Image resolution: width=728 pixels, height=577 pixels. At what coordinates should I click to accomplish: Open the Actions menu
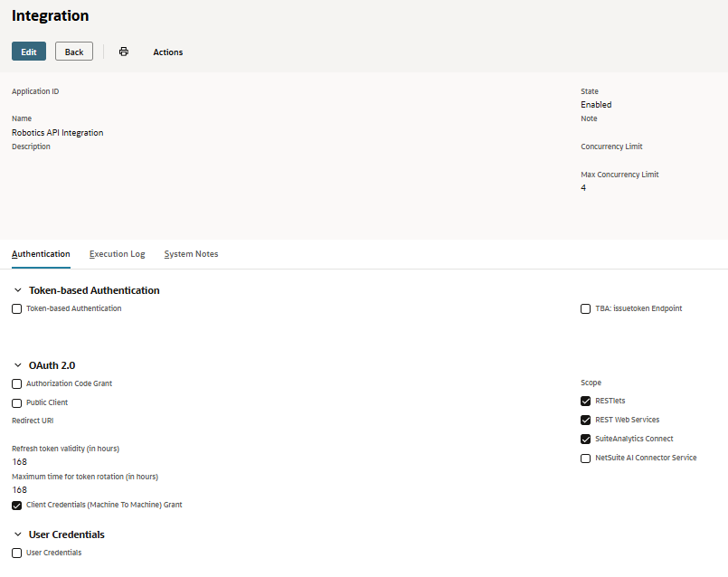tap(167, 52)
